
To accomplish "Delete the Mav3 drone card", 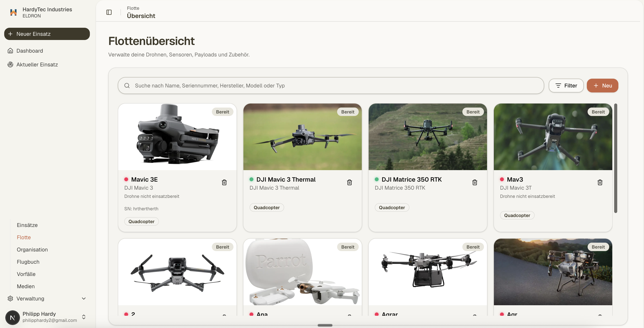I will tap(600, 182).
